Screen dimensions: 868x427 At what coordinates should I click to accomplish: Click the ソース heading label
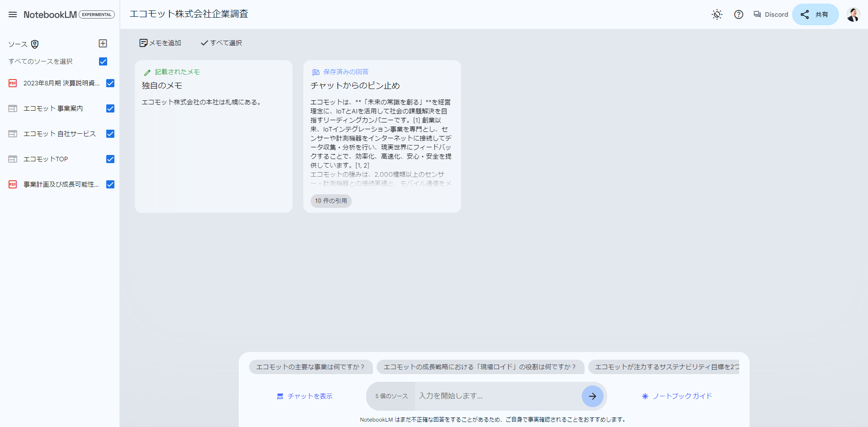pos(18,44)
